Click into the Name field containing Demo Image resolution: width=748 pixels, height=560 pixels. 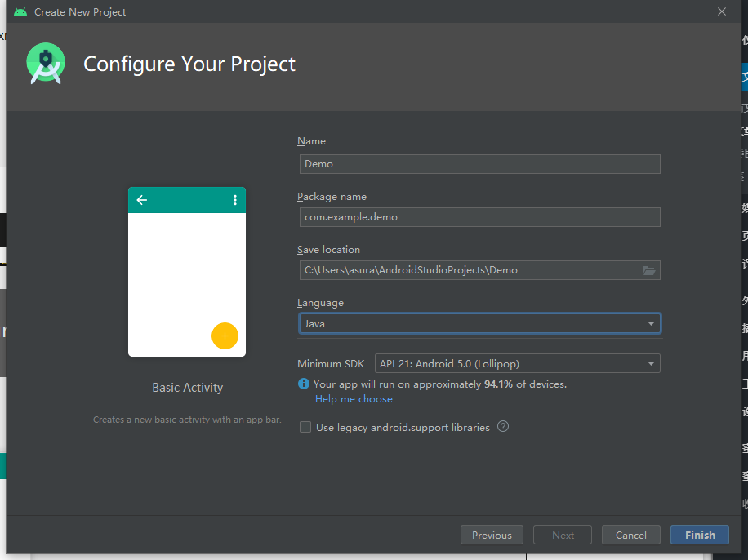tap(479, 164)
